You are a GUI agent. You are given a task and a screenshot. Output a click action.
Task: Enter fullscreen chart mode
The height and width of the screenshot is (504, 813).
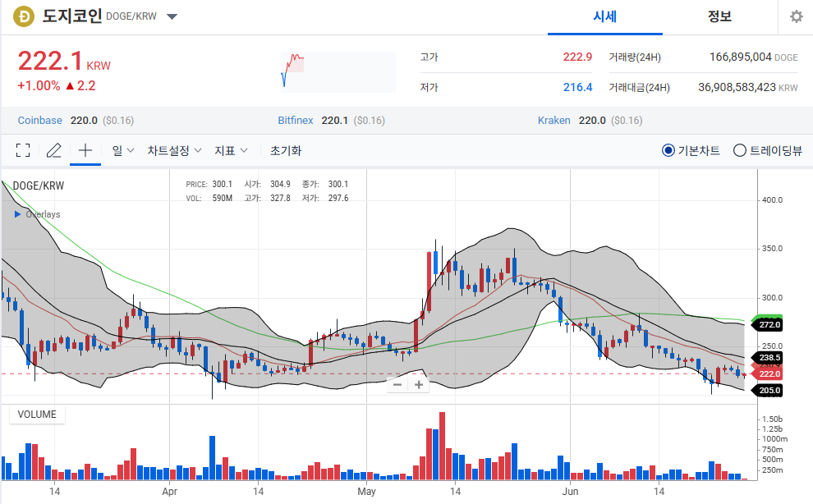click(22, 150)
